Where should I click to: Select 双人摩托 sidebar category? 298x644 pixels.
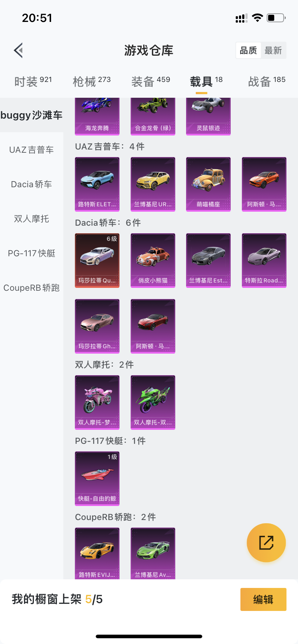pos(32,219)
